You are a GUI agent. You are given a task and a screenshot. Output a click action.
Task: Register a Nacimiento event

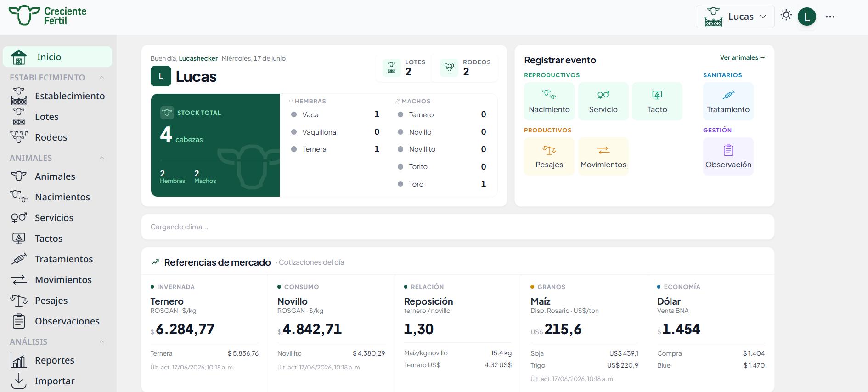tap(549, 102)
